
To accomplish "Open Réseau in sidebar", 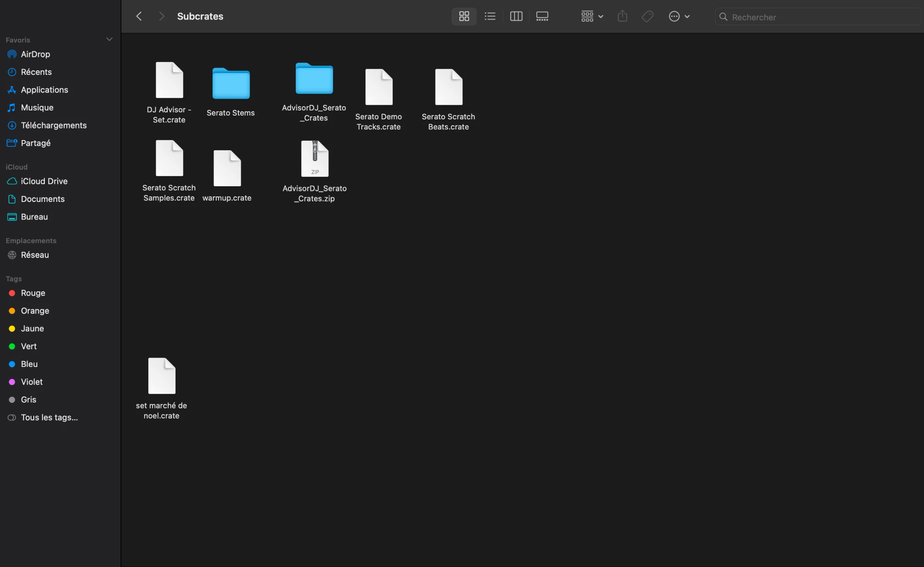I will (35, 255).
